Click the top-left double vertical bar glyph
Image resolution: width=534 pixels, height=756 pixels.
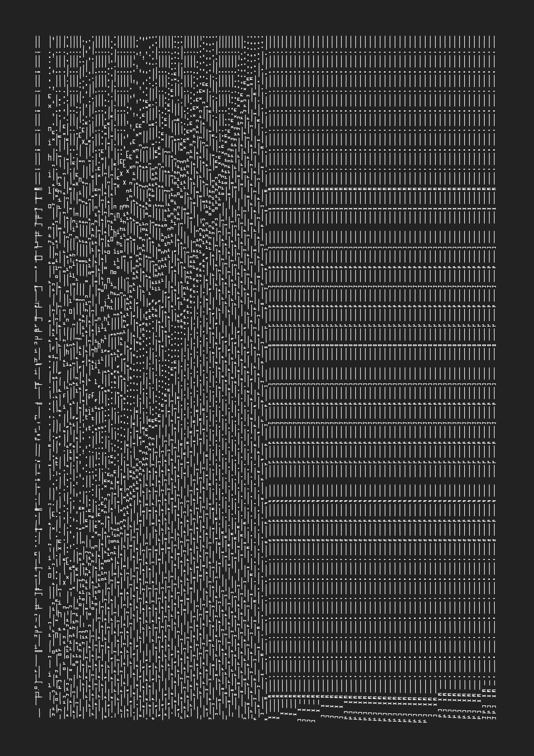coord(38,42)
